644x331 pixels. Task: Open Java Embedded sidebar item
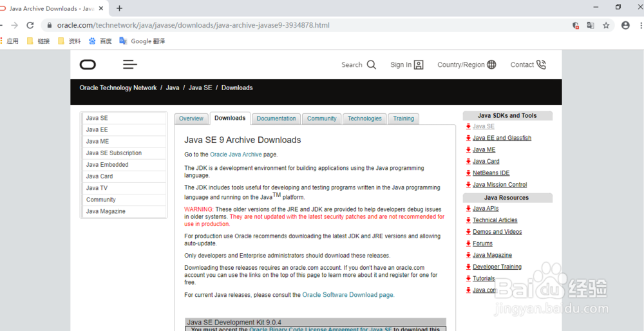click(124, 165)
